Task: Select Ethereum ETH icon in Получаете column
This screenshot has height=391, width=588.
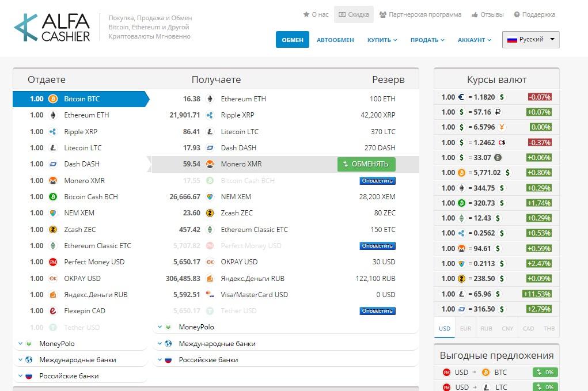Action: [x=210, y=99]
